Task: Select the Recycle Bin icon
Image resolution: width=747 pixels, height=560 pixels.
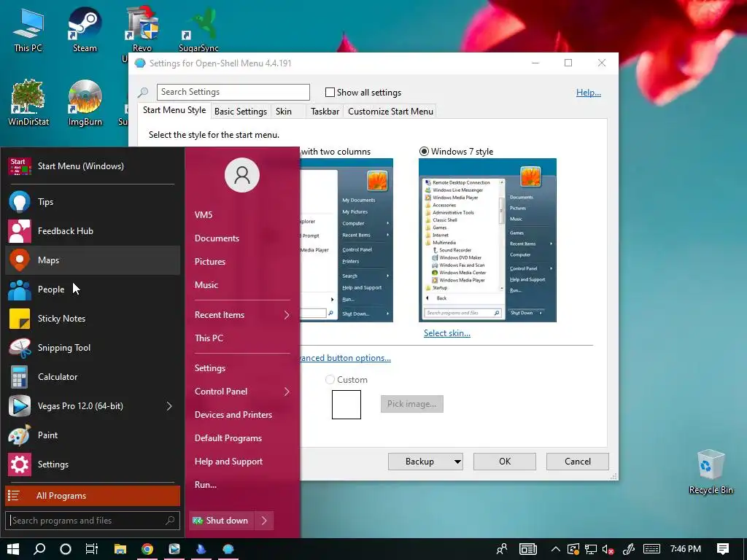Action: point(711,472)
